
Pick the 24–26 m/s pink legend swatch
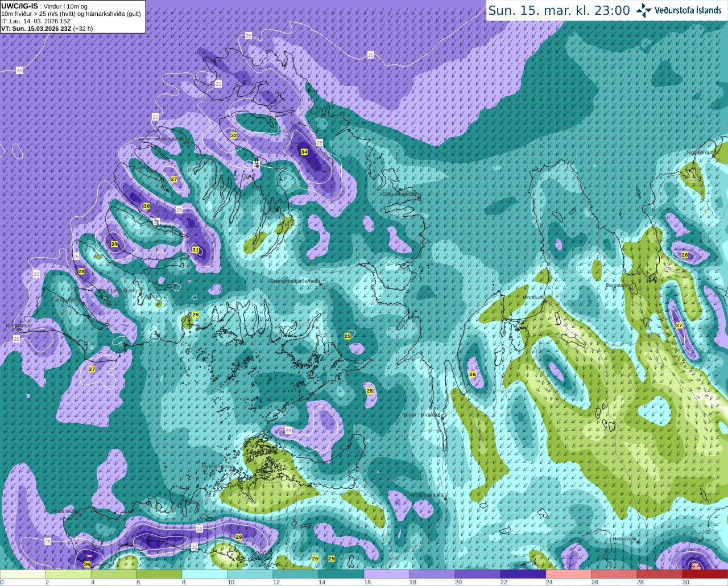tap(569, 574)
